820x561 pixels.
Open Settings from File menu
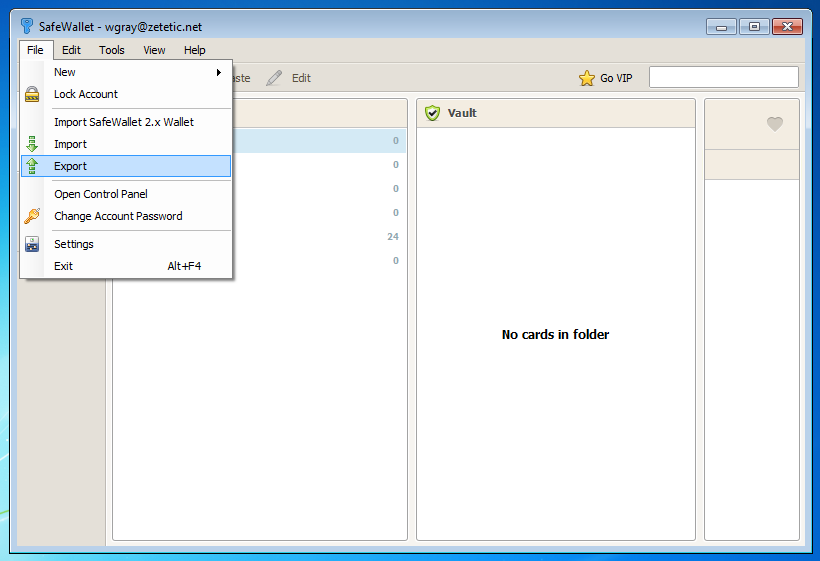126,244
